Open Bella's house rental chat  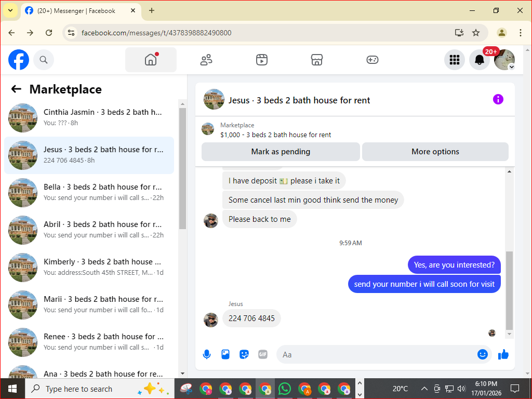pos(89,192)
